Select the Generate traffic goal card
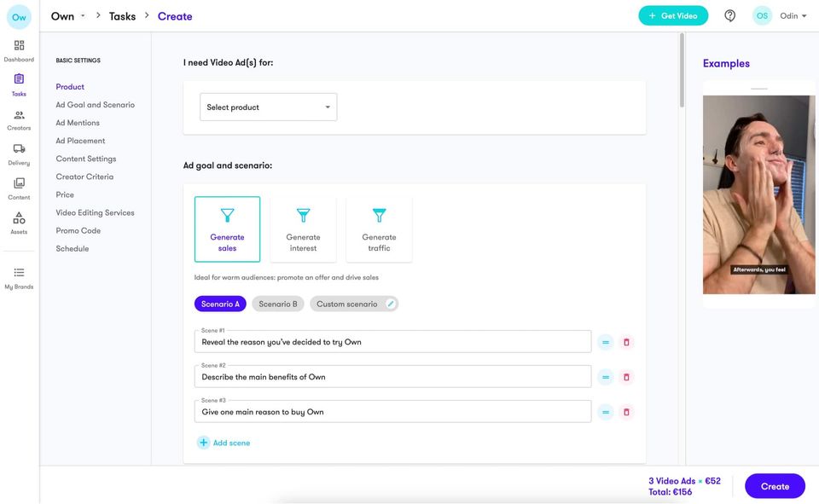819x504 pixels. (379, 229)
